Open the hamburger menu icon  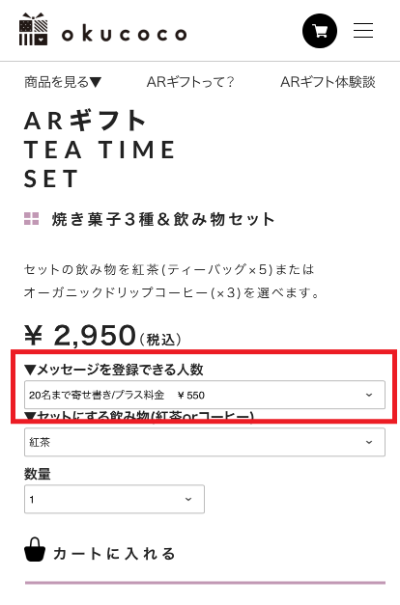pyautogui.click(x=363, y=30)
